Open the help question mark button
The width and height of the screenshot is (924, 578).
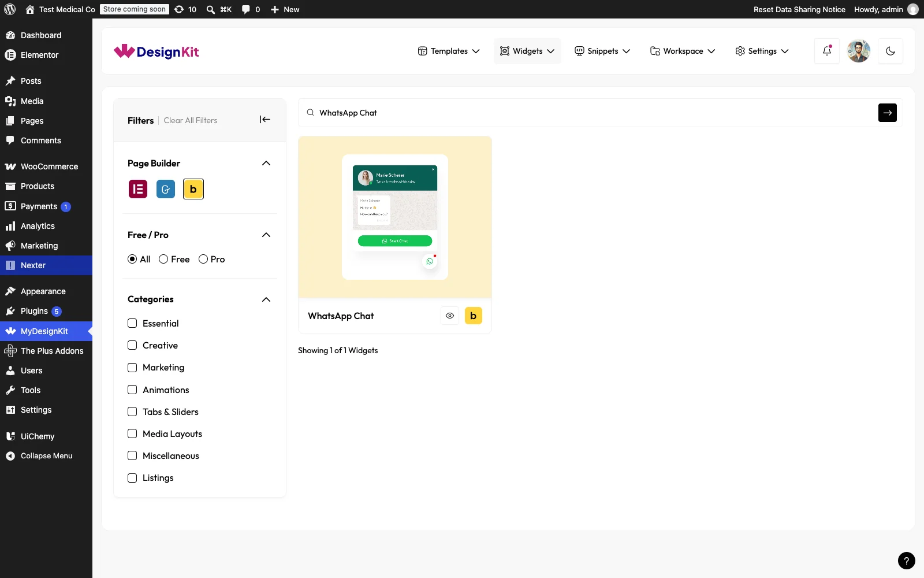point(907,561)
